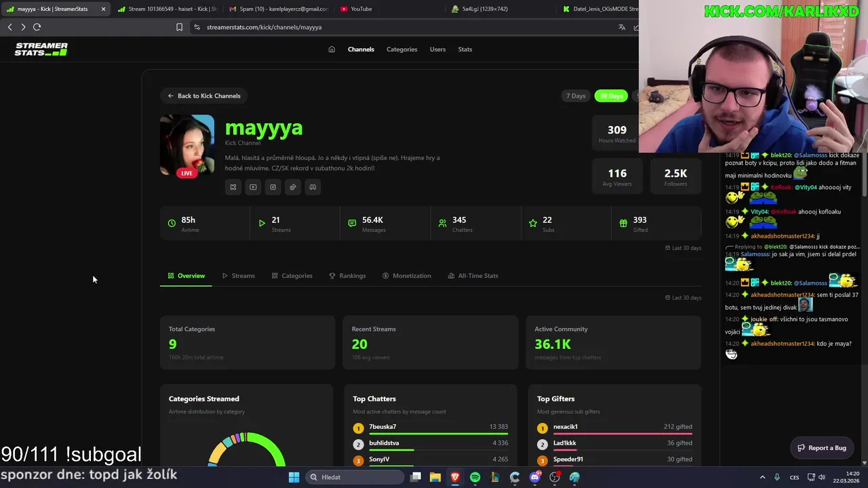Viewport: 868px width, 488px height.
Task: Switch to the Sa4LgJ image browser tab
Action: [502, 9]
